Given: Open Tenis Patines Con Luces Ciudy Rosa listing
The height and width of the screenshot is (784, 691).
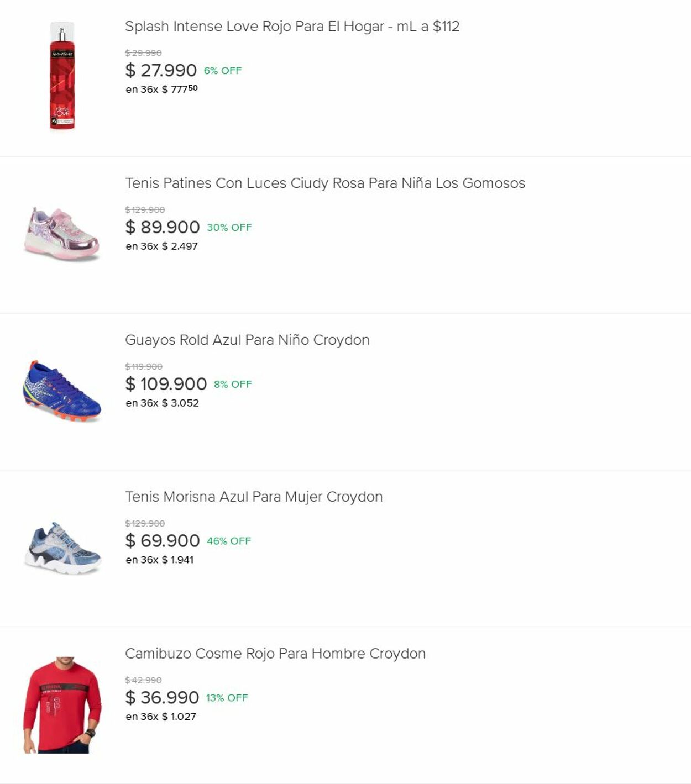Looking at the screenshot, I should pos(324,183).
